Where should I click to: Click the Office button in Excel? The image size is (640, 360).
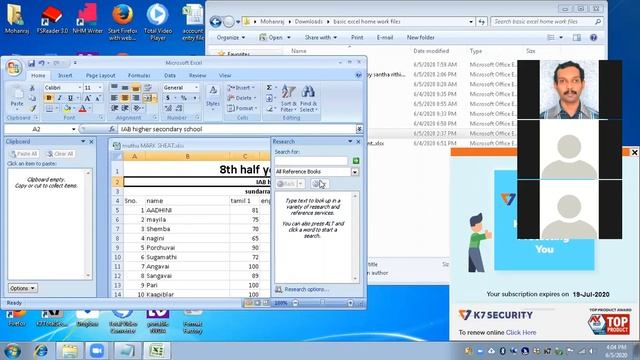pyautogui.click(x=13, y=67)
